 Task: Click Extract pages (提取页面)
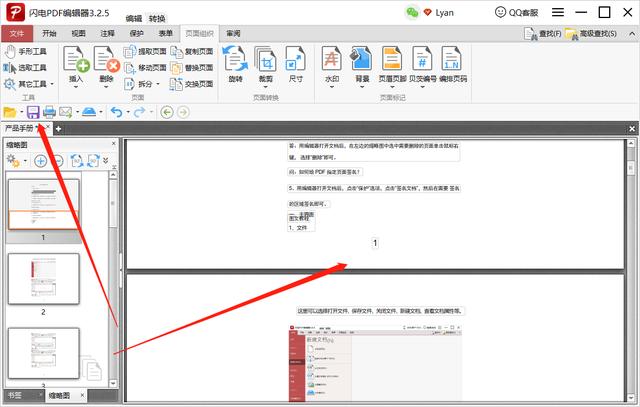pos(145,51)
